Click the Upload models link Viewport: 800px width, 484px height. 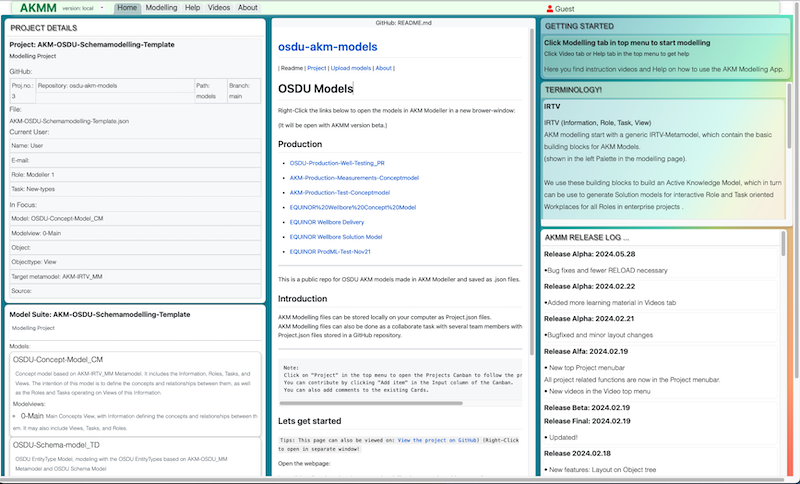tap(351, 68)
